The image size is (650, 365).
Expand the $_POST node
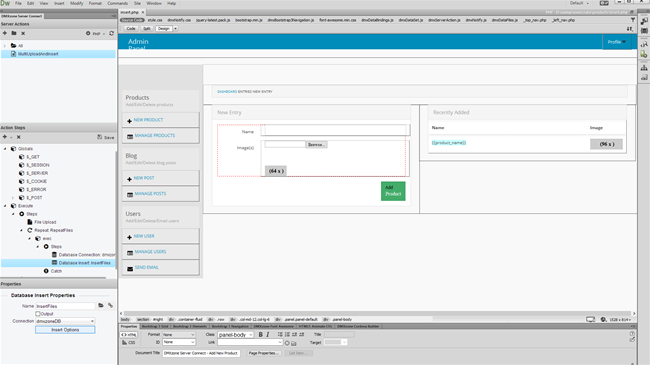point(13,197)
